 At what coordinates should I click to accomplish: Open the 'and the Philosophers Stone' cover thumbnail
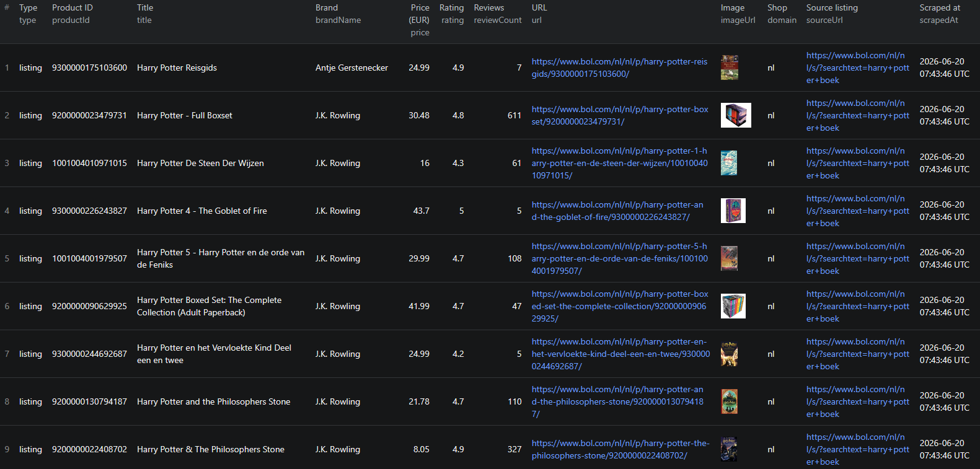[730, 401]
